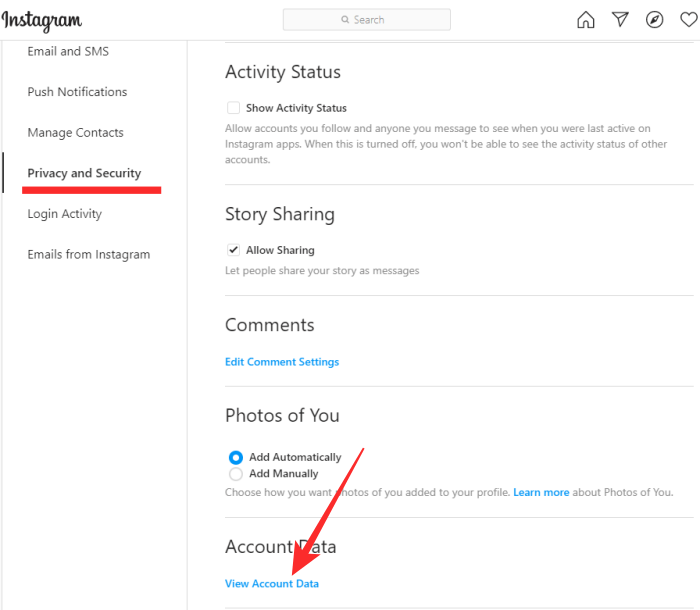Select the Add Manually radio option

236,474
